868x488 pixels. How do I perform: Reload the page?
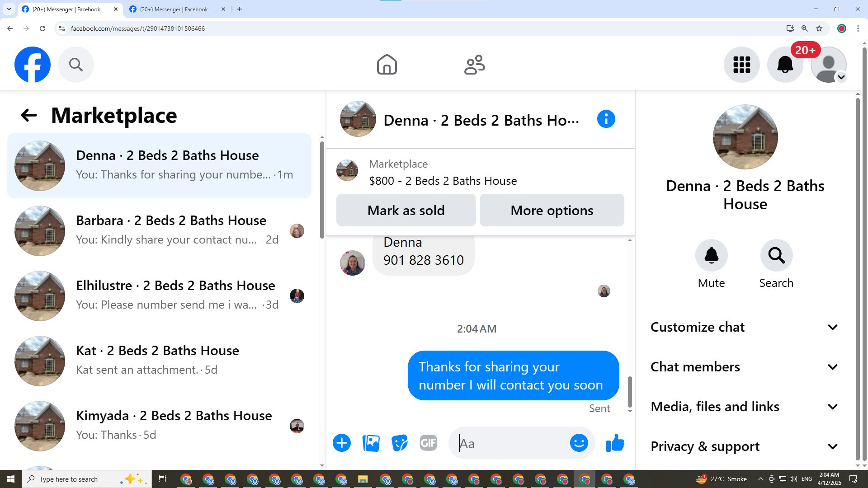coord(42,28)
